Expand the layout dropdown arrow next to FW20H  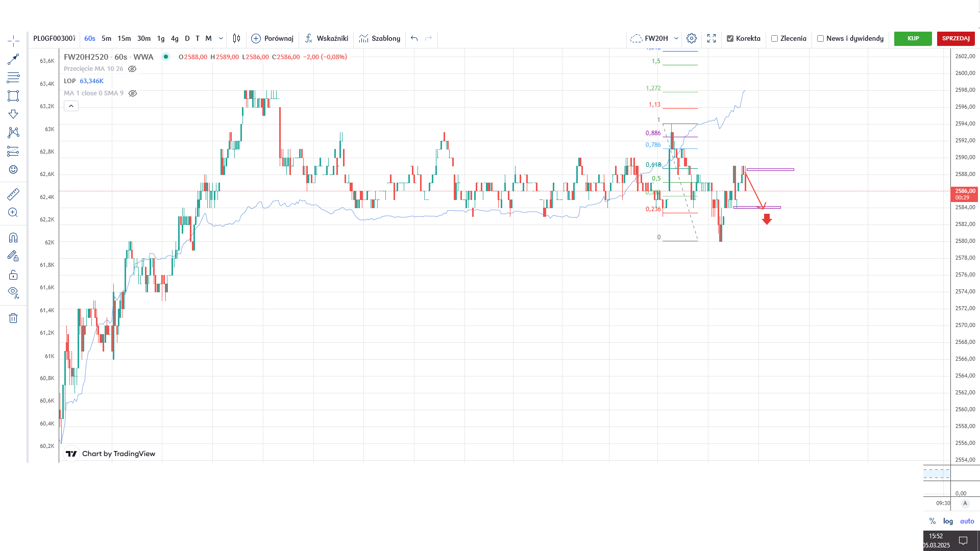(676, 38)
